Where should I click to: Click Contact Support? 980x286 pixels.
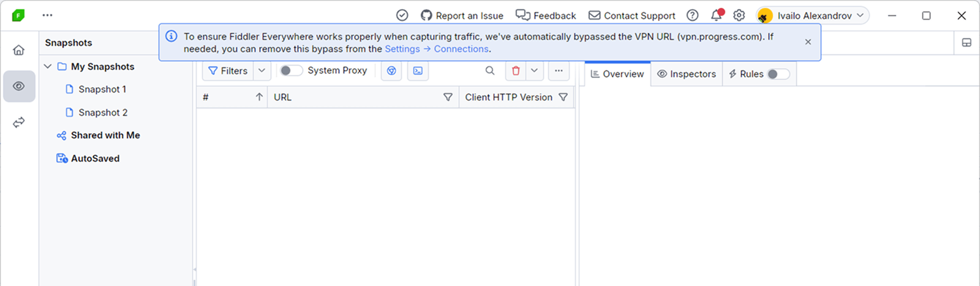[632, 15]
